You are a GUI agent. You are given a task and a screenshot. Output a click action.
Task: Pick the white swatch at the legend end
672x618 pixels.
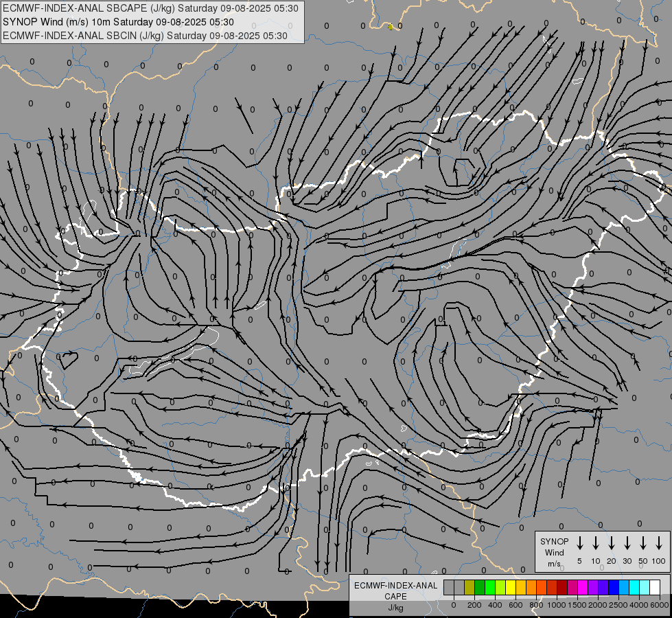[x=656, y=587]
